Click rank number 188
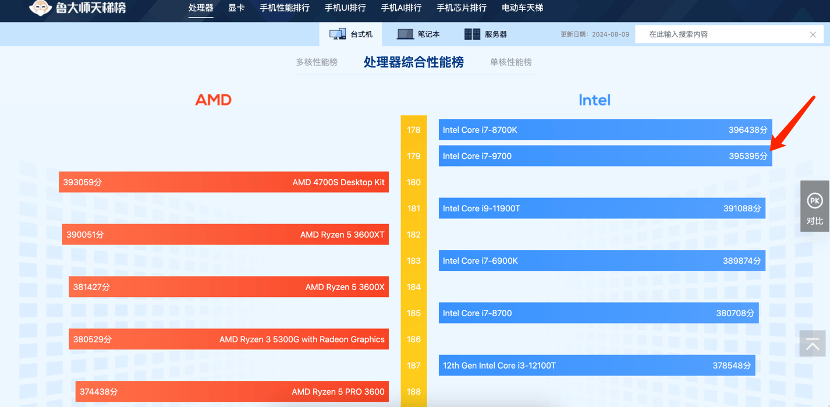Image resolution: width=830 pixels, height=408 pixels. pos(413,392)
